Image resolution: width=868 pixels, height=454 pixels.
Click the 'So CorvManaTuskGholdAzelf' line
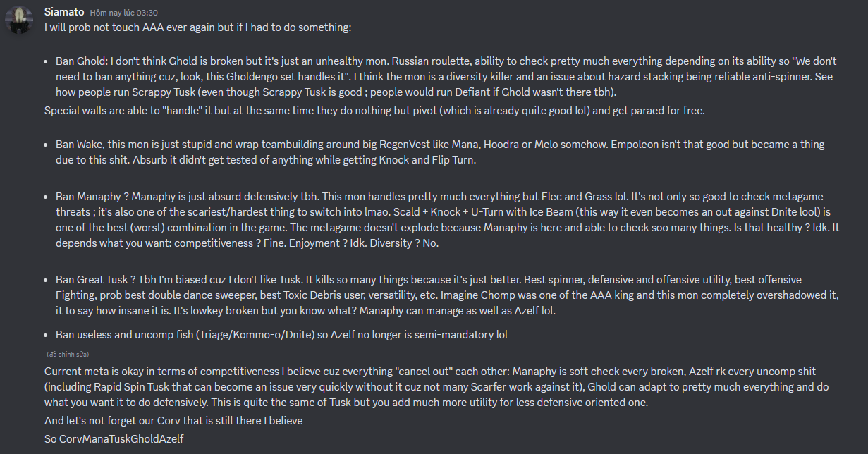[x=114, y=438]
